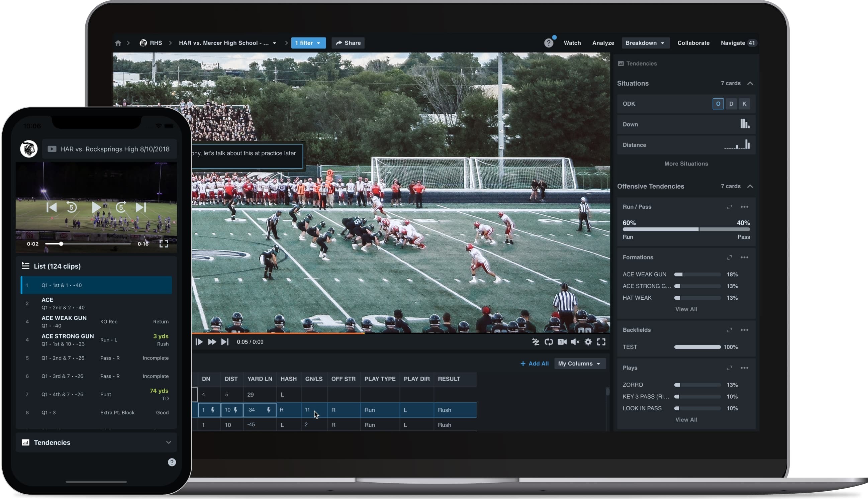Mute the video with speaker icon
The width and height of the screenshot is (868, 499).
pos(575,342)
